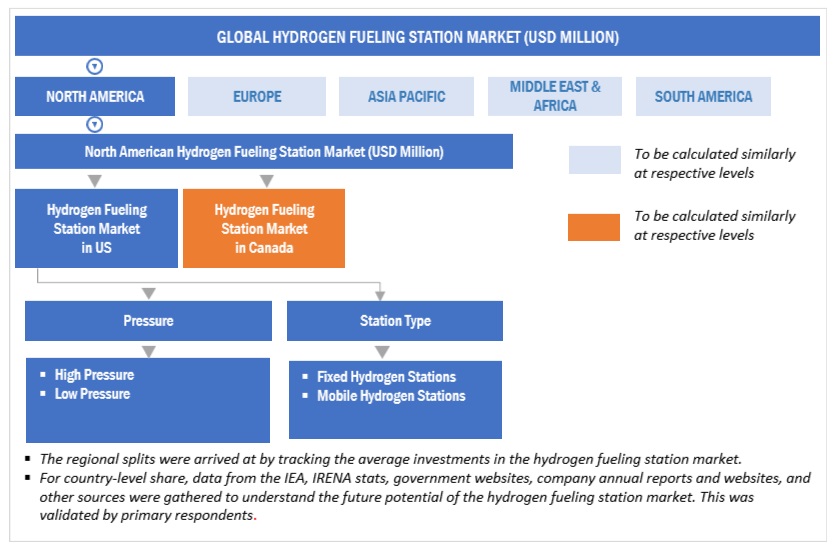The height and width of the screenshot is (553, 835).
Task: Expand the Station Type segment box
Action: (394, 321)
